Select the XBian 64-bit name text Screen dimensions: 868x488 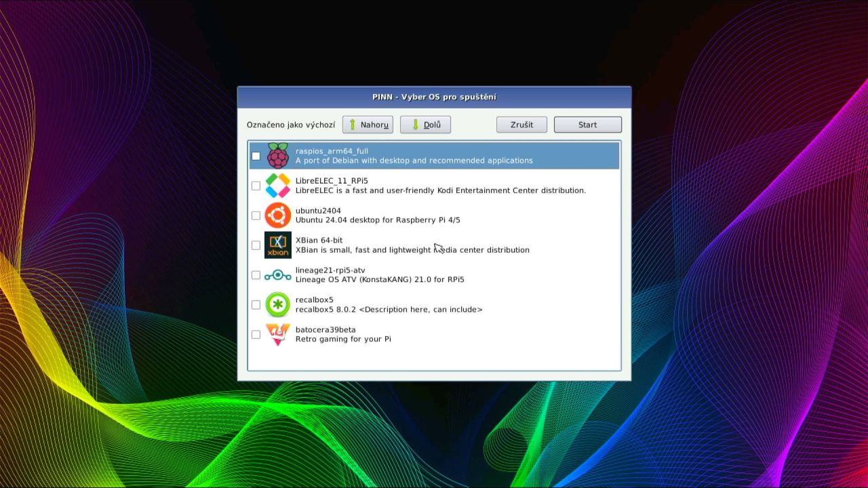[319, 241]
